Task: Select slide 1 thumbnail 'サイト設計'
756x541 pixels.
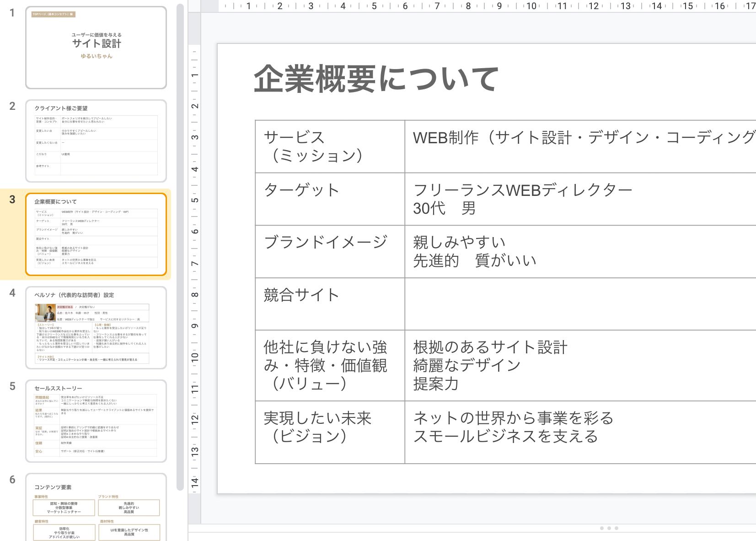Action: click(x=96, y=48)
